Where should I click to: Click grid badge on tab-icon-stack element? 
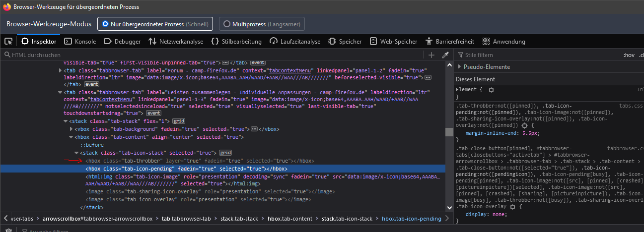(225, 153)
